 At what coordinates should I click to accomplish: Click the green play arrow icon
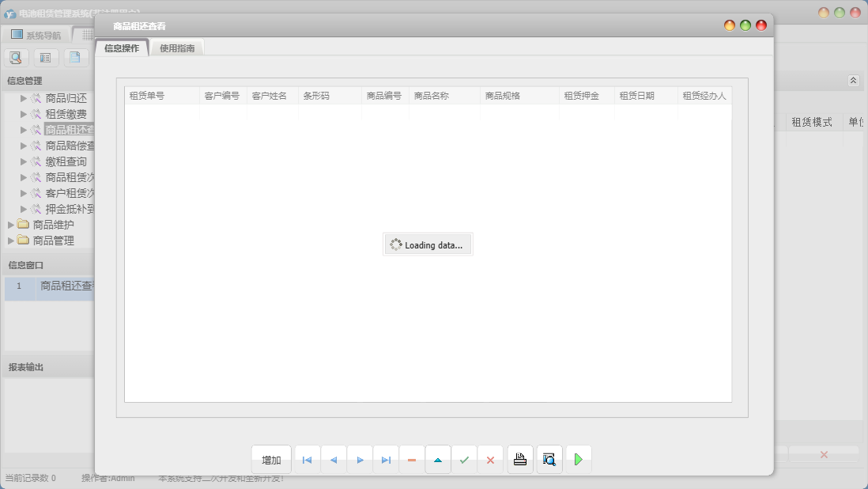pos(579,460)
